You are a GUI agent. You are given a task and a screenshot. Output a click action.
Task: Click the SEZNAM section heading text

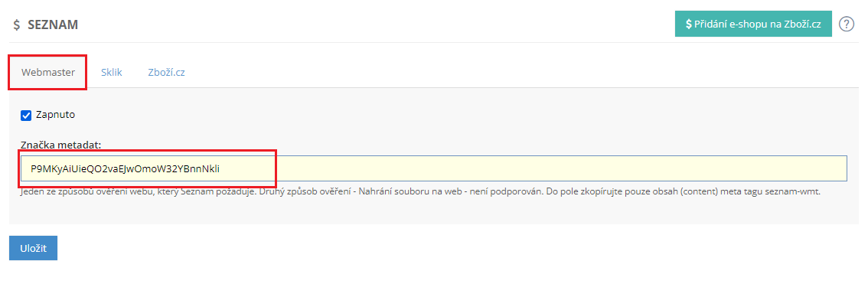coord(53,25)
